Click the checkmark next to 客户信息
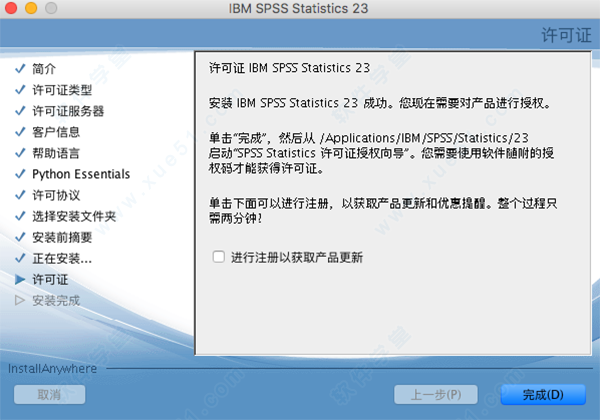 tap(19, 132)
